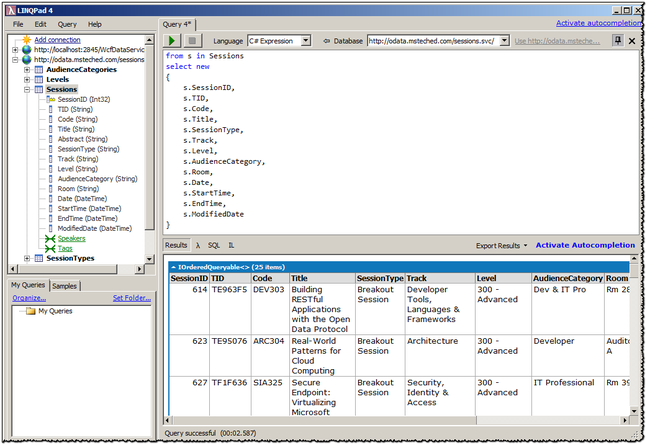The width and height of the screenshot is (650, 448).
Task: Click the AudienceCategory column header
Action: (568, 278)
